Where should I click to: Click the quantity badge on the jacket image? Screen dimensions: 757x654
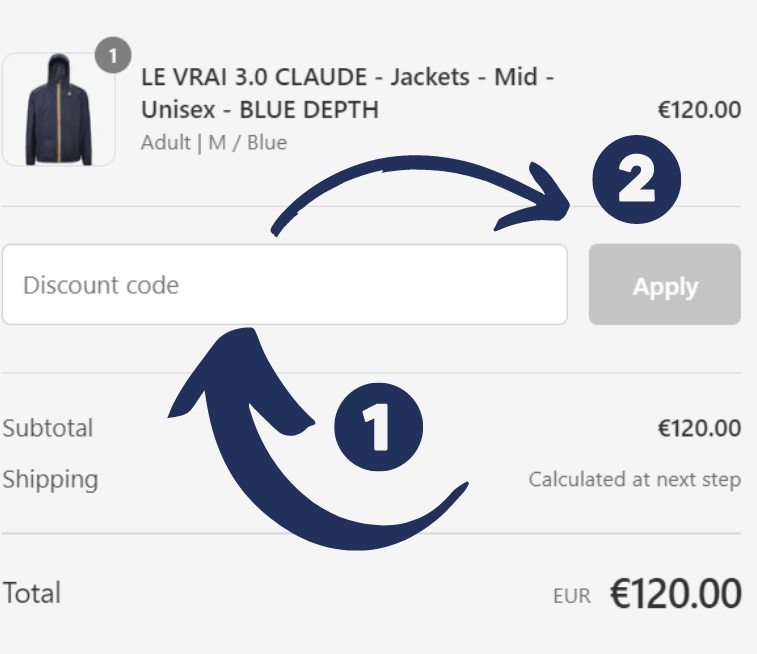coord(113,55)
